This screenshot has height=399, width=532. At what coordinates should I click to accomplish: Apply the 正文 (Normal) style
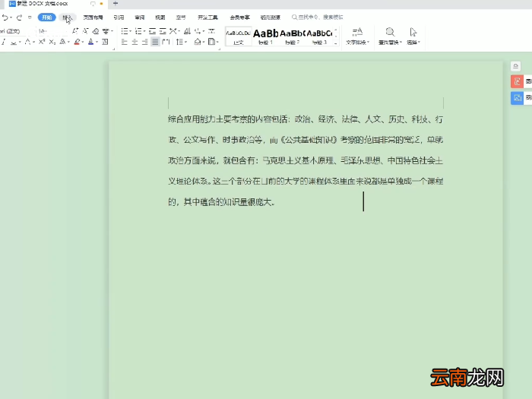point(238,36)
